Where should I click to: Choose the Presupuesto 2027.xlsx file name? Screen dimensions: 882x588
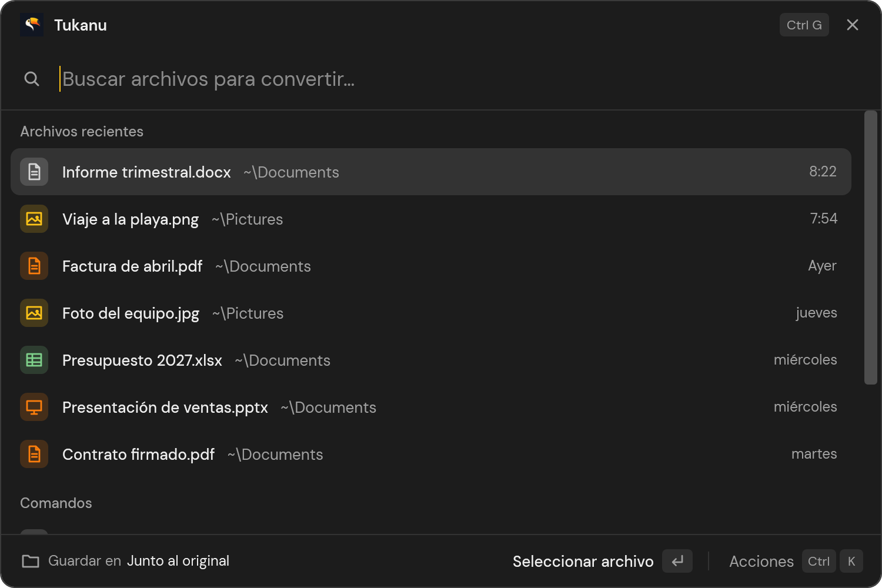[142, 360]
